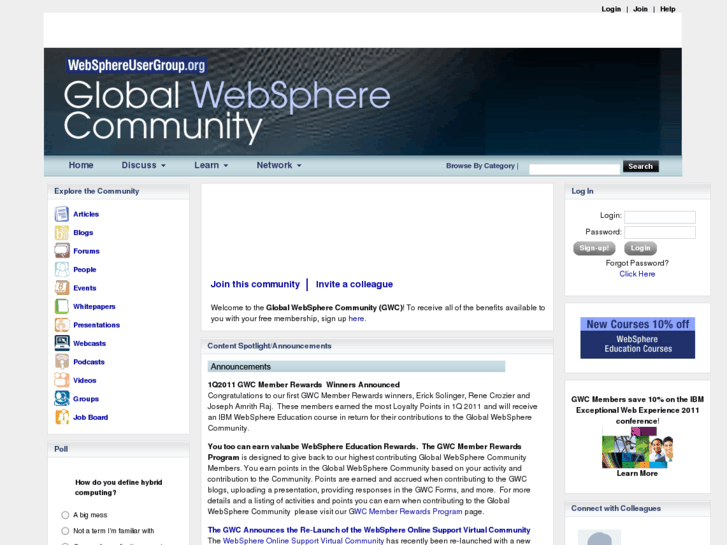727x545 pixels.
Task: Open the Podcasts text link
Action: 89,362
